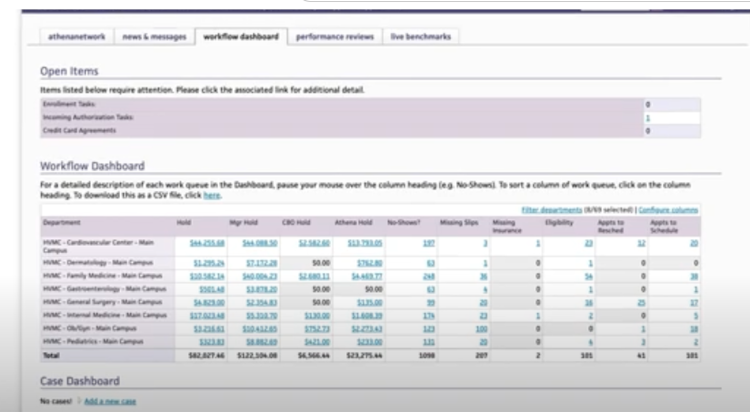Screen dimensions: 750x412
Task: Open General Surgery Hold amount $4,829.00
Action: coord(209,302)
